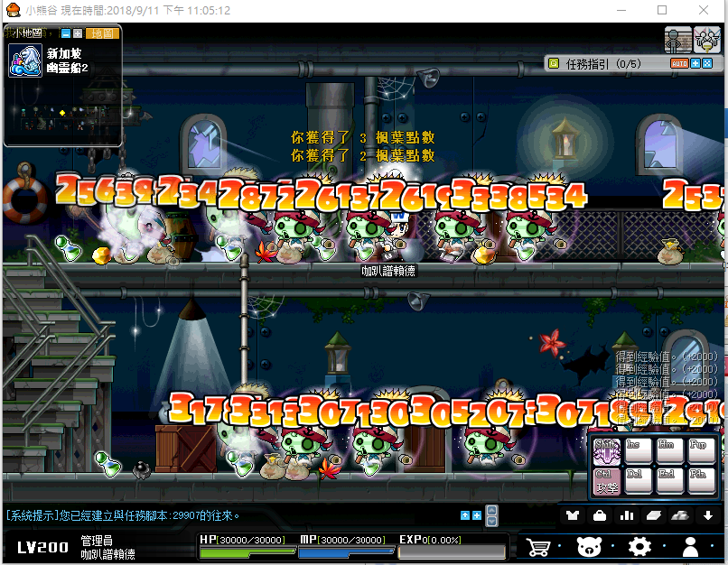728x565 pixels.
Task: Open the inventory bag icon
Action: (x=600, y=515)
